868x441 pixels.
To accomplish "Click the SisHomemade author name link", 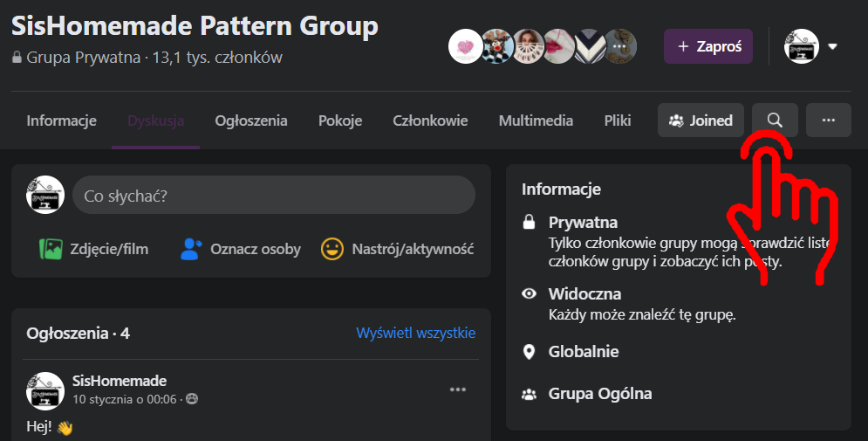I will click(120, 381).
